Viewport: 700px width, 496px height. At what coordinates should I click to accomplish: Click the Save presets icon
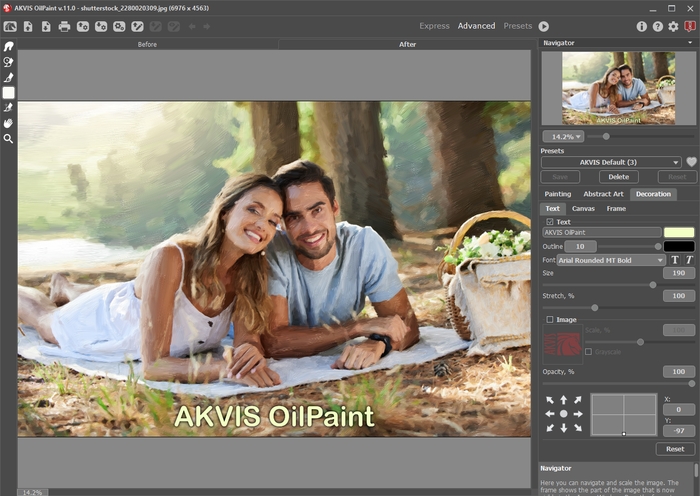point(101,26)
